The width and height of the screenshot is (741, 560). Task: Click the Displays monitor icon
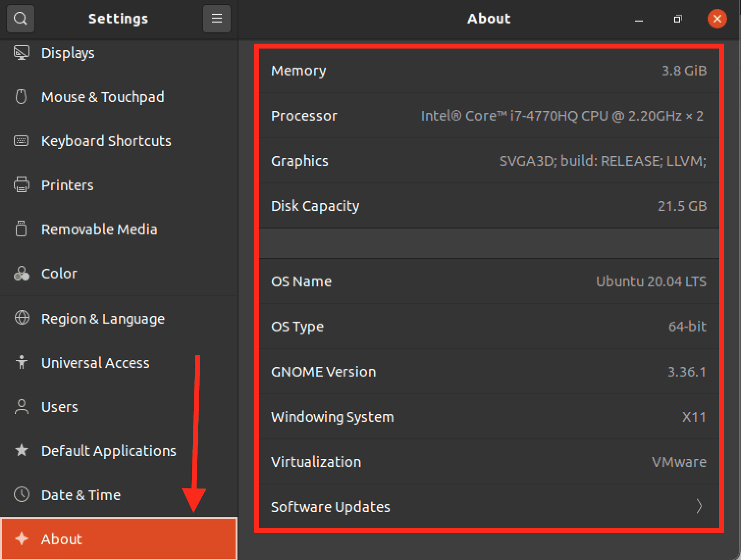click(x=22, y=52)
